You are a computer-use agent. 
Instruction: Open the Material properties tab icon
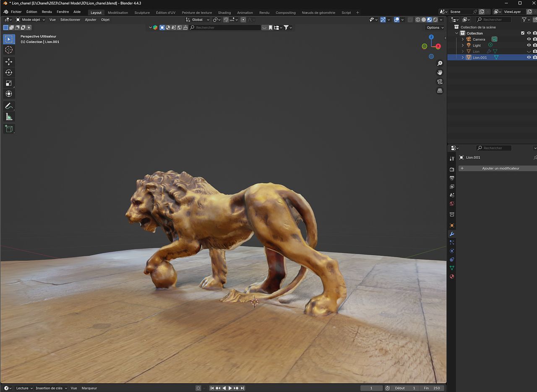click(452, 277)
